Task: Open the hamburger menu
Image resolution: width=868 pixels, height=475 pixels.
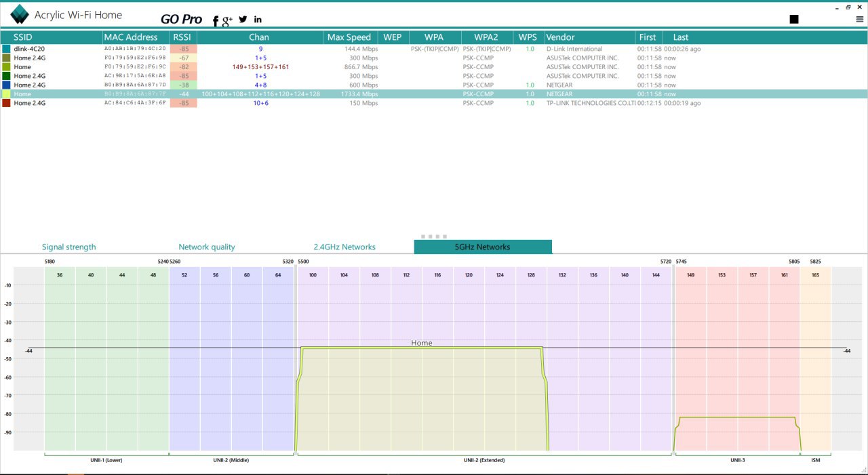Action: point(860,20)
